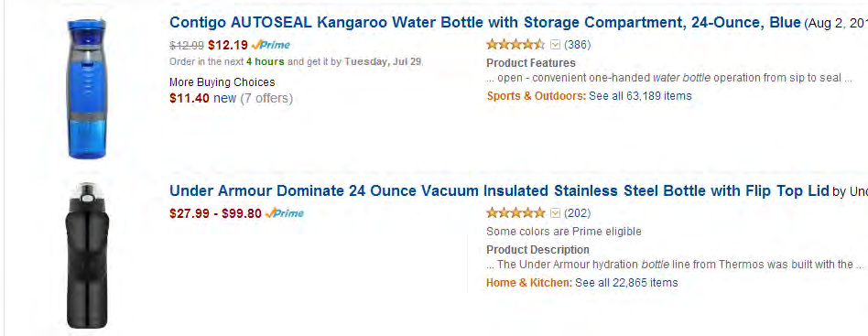This screenshot has width=868, height=336.
Task: Click the Contigo star rating icons
Action: pyautogui.click(x=515, y=44)
